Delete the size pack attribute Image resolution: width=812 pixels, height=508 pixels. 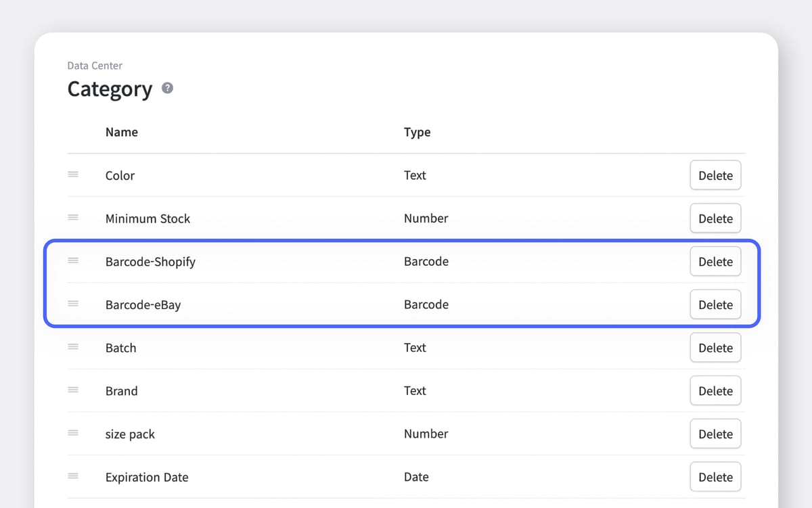pyautogui.click(x=715, y=434)
